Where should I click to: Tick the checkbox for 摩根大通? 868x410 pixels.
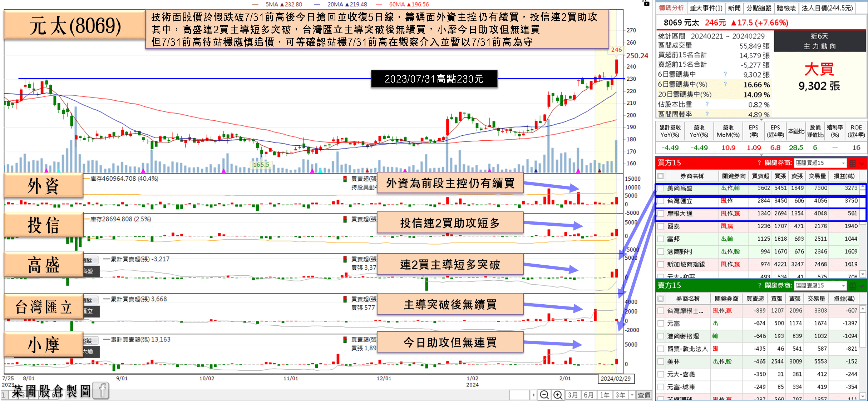pos(661,214)
